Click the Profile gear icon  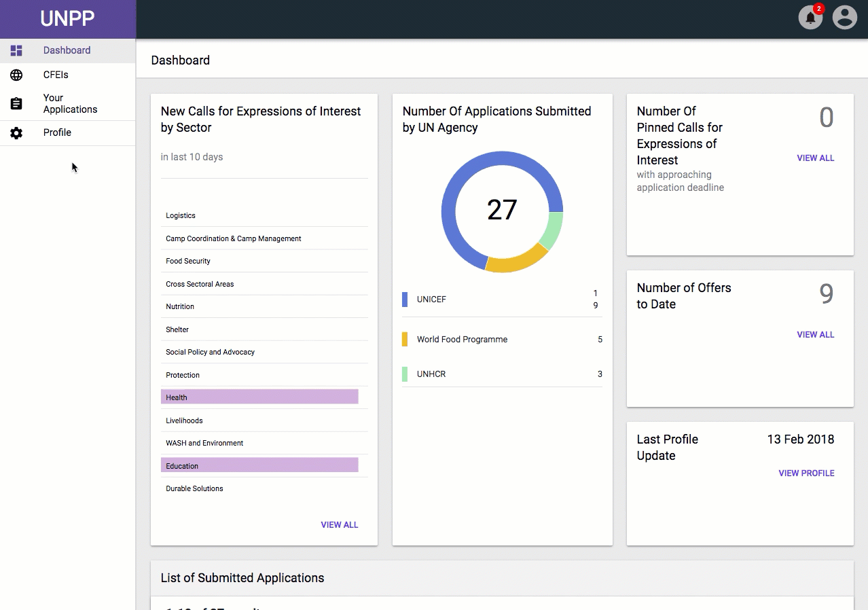coord(16,133)
